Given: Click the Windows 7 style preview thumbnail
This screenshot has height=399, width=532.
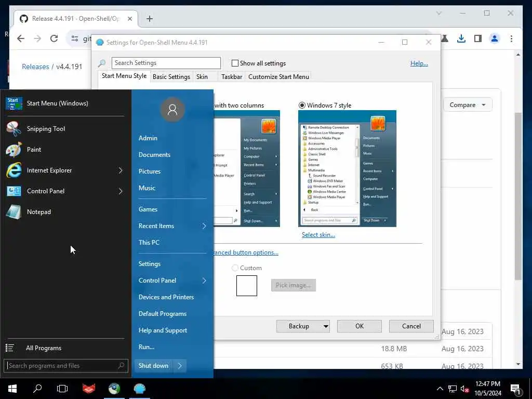Looking at the screenshot, I should [347, 169].
